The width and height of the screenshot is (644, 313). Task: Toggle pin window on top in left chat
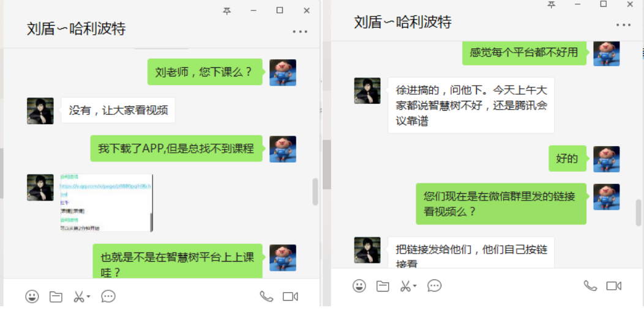tap(227, 10)
